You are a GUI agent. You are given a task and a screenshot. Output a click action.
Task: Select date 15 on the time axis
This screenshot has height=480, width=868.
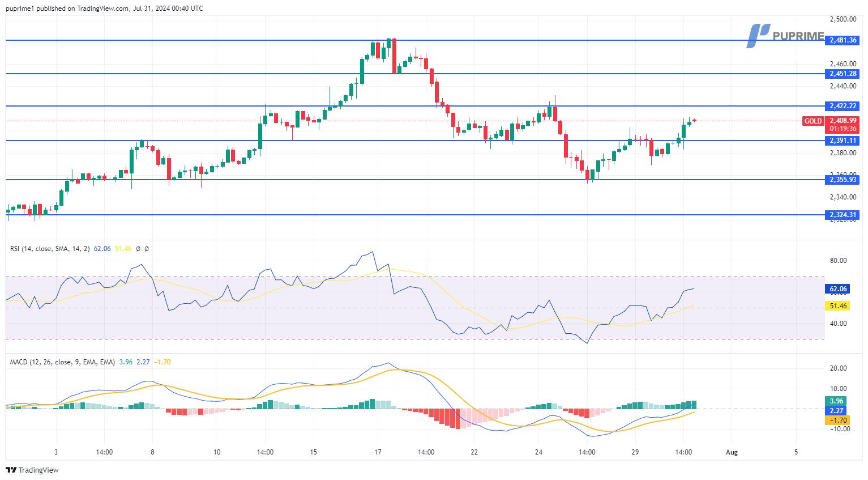click(313, 452)
